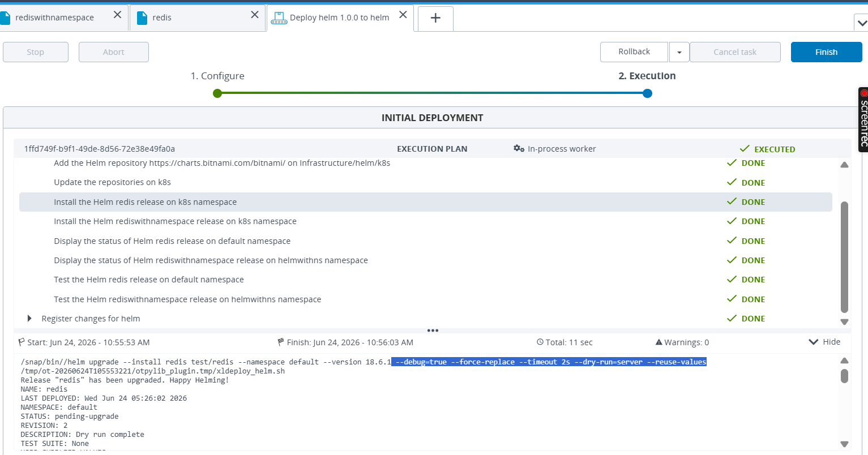Click the step list scrollbar down arrow

pos(844,321)
